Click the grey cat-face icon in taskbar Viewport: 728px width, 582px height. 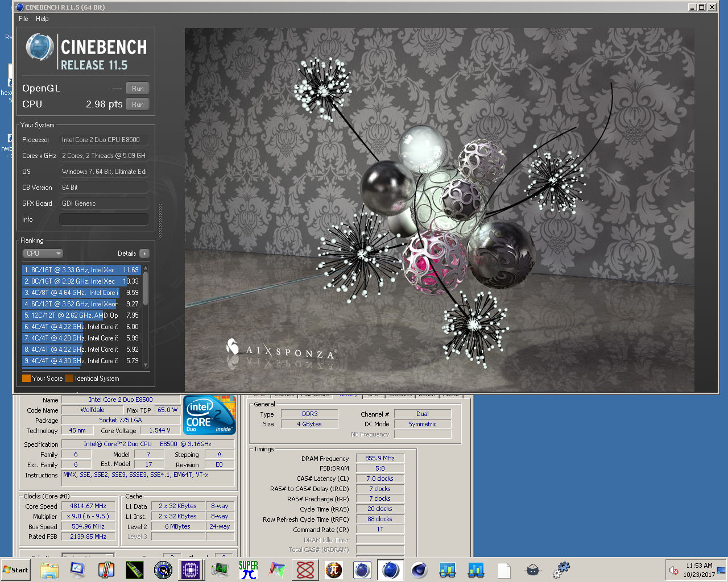click(533, 570)
